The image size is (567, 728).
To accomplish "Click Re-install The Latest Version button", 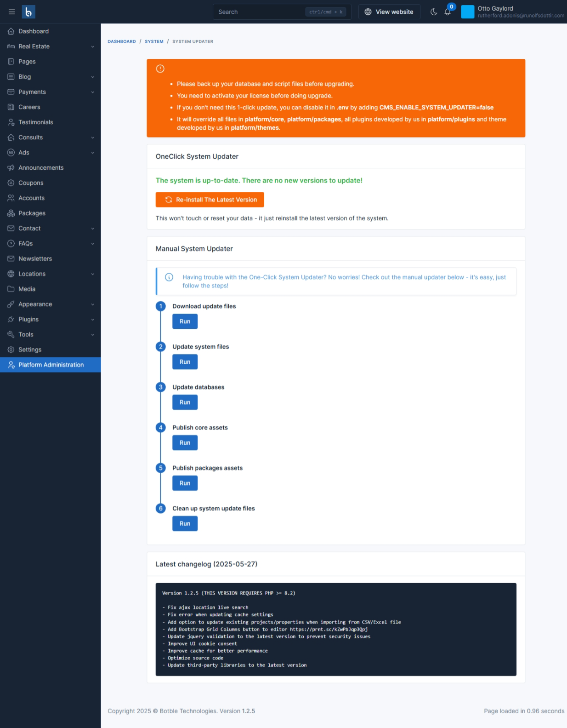I will pyautogui.click(x=210, y=200).
